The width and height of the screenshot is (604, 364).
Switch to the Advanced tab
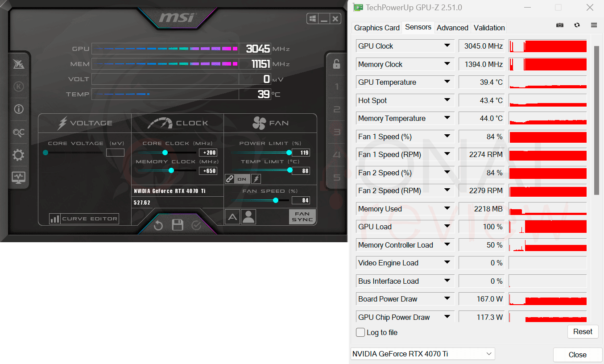[x=452, y=28]
